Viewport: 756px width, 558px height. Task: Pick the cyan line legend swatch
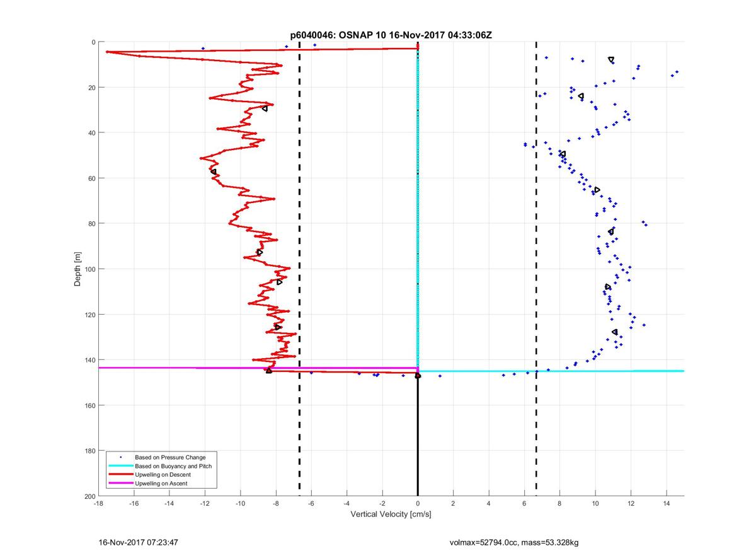coord(120,466)
